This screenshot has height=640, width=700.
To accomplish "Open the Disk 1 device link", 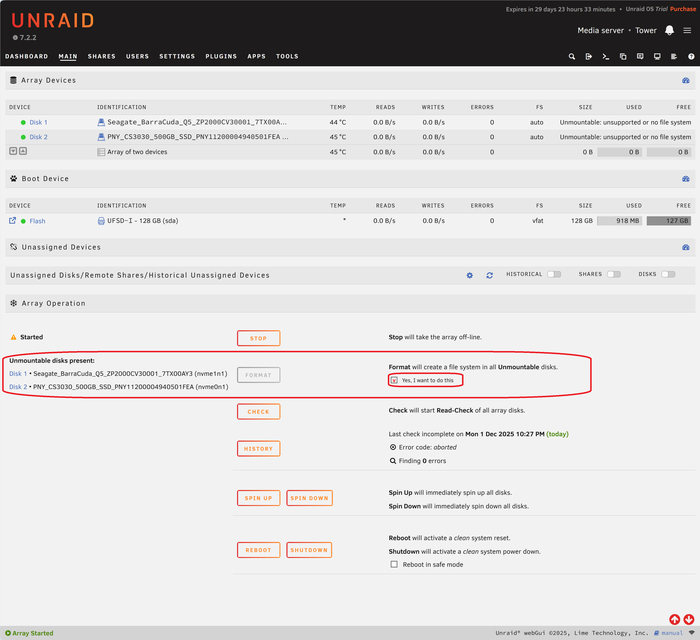I will click(x=38, y=122).
